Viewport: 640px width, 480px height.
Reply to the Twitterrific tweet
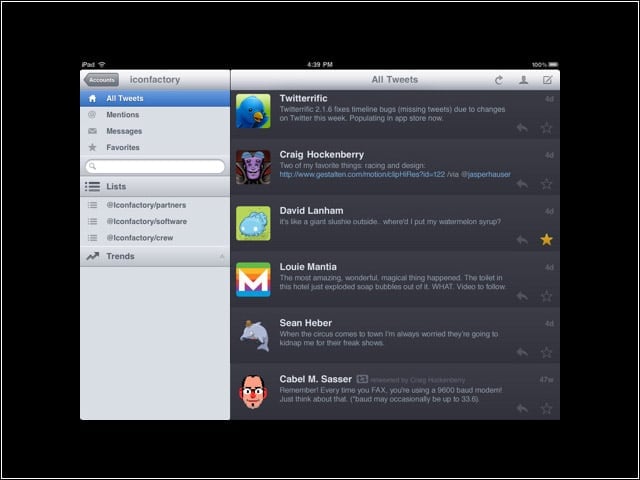coord(522,128)
